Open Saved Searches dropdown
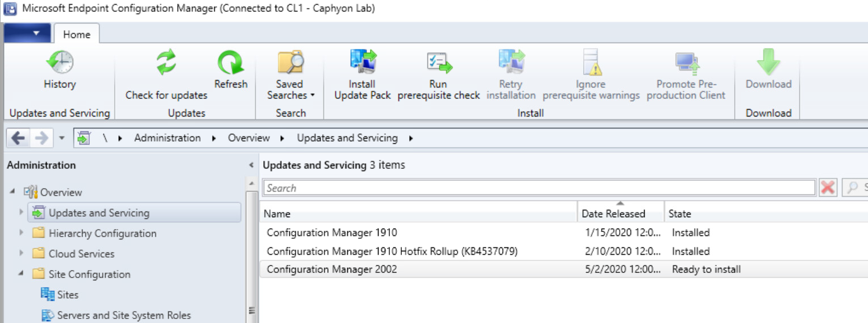The height and width of the screenshot is (323, 868). 290,75
